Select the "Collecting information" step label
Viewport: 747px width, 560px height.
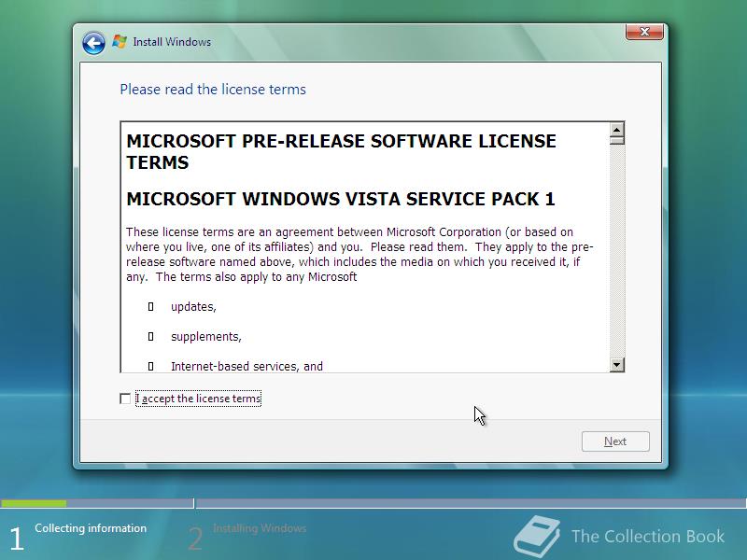92,528
